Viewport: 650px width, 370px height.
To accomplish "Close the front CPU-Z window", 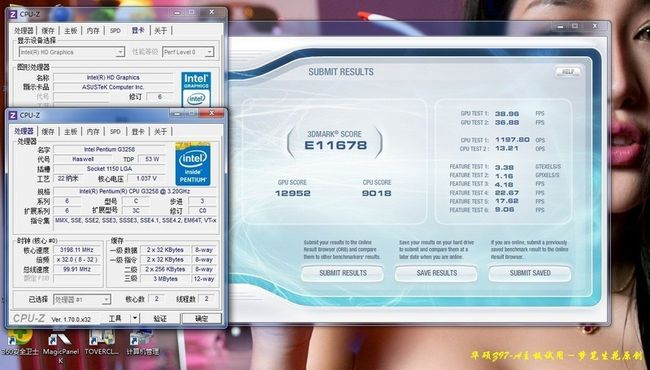I will pyautogui.click(x=211, y=113).
